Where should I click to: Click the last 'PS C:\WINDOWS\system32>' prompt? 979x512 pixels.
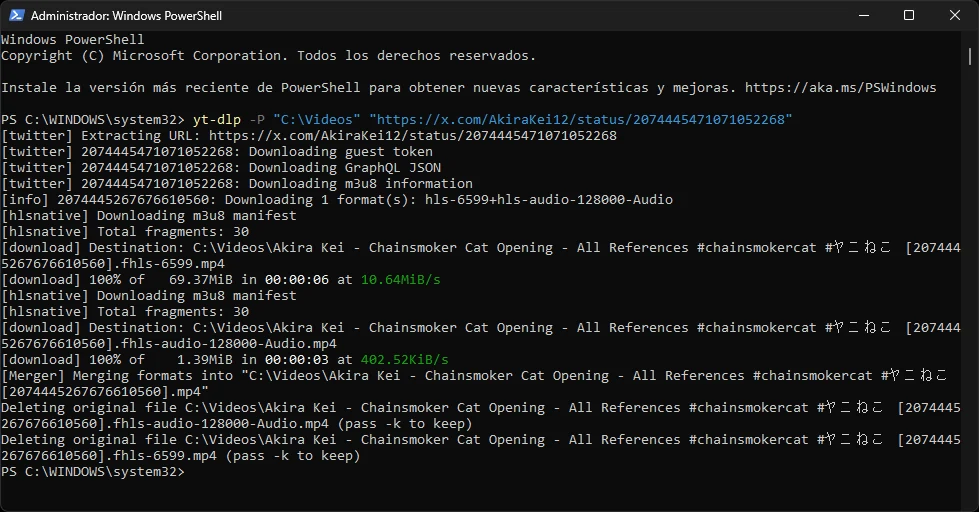pos(93,472)
